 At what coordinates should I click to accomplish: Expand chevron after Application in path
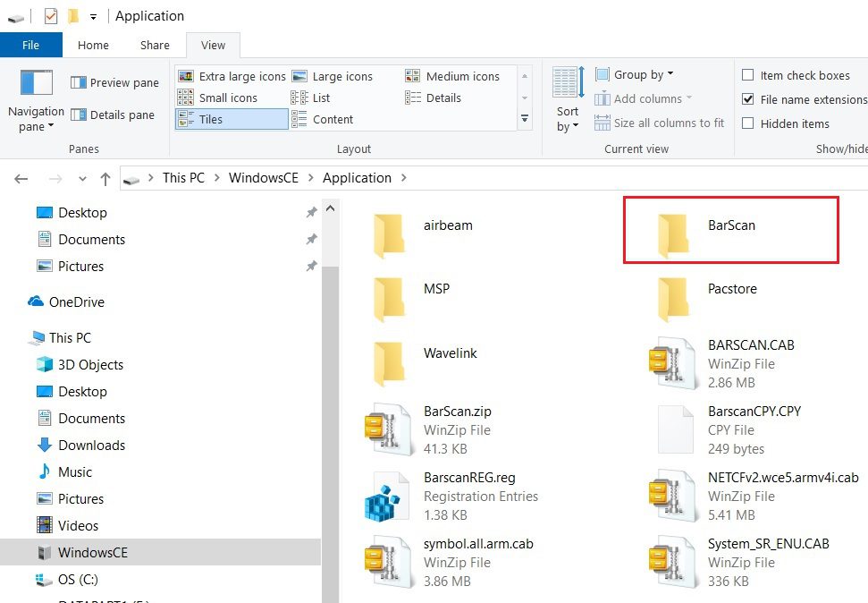(403, 178)
